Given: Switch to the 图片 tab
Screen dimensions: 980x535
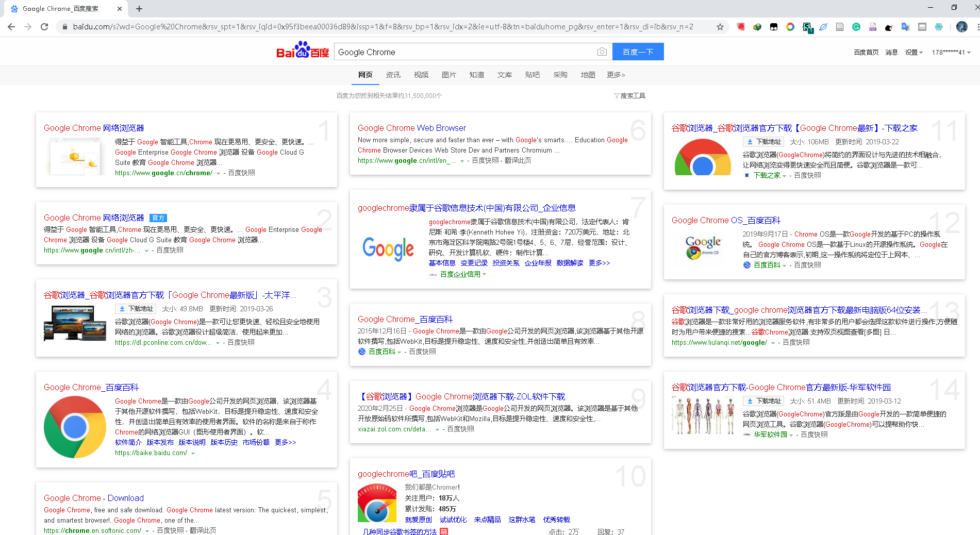Looking at the screenshot, I should pos(449,75).
